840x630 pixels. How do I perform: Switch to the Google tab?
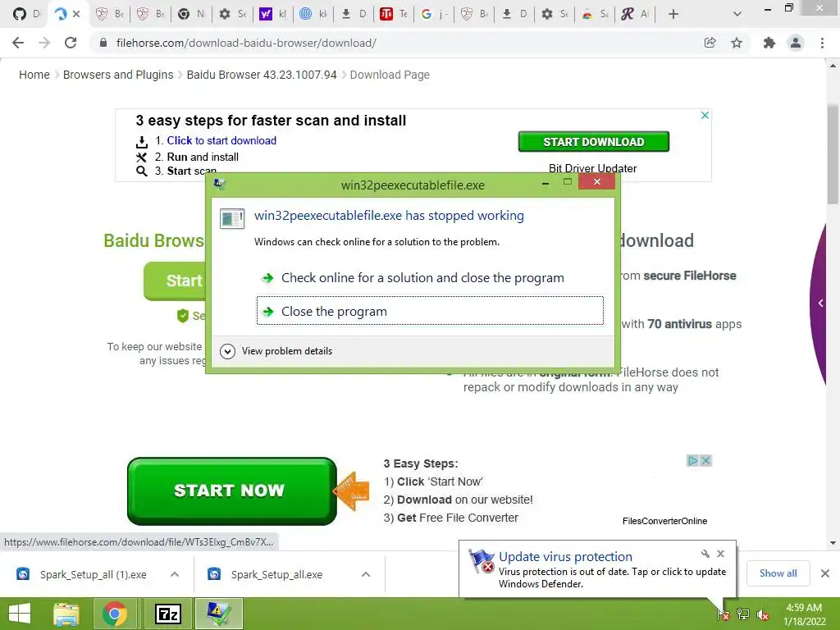pyautogui.click(x=433, y=14)
